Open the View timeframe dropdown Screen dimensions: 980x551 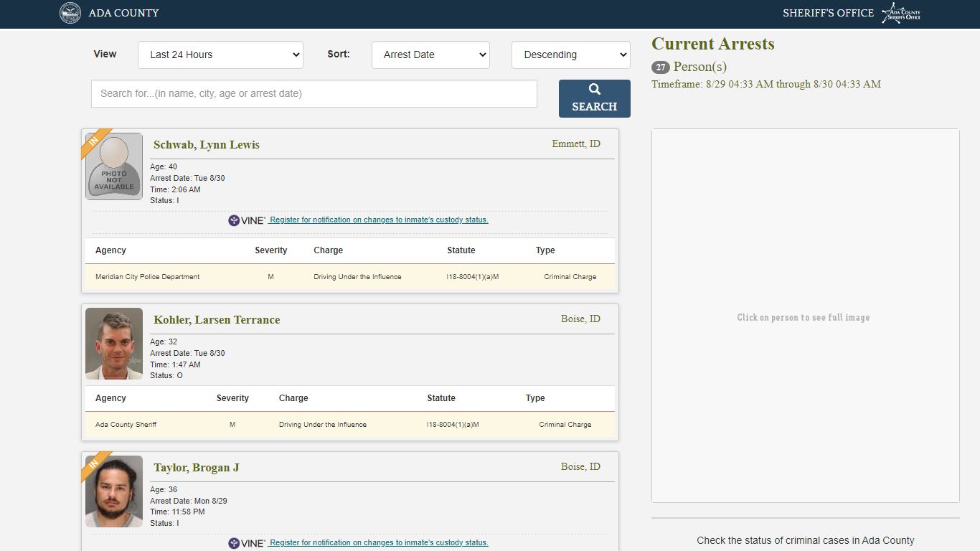pyautogui.click(x=220, y=55)
